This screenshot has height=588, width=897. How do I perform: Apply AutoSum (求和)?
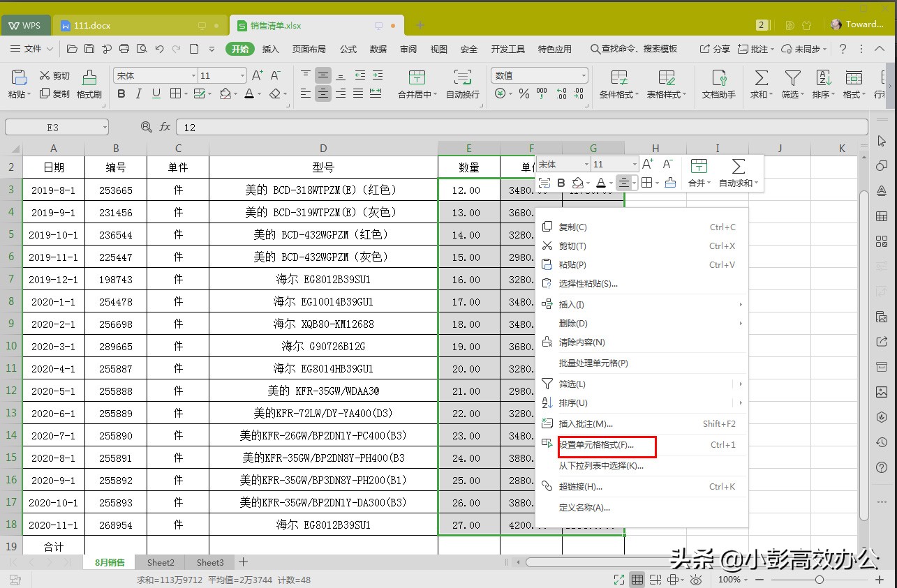[760, 82]
